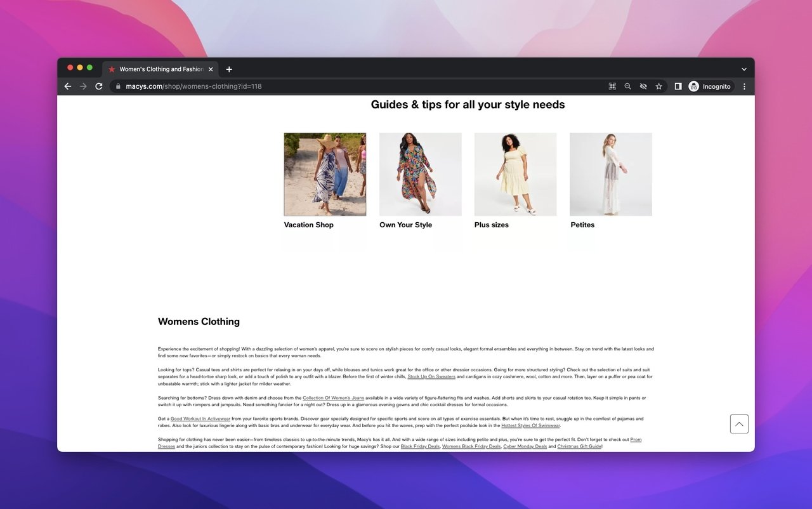Click the macOS green fullscreen button
This screenshot has width=812, height=509.
point(89,67)
